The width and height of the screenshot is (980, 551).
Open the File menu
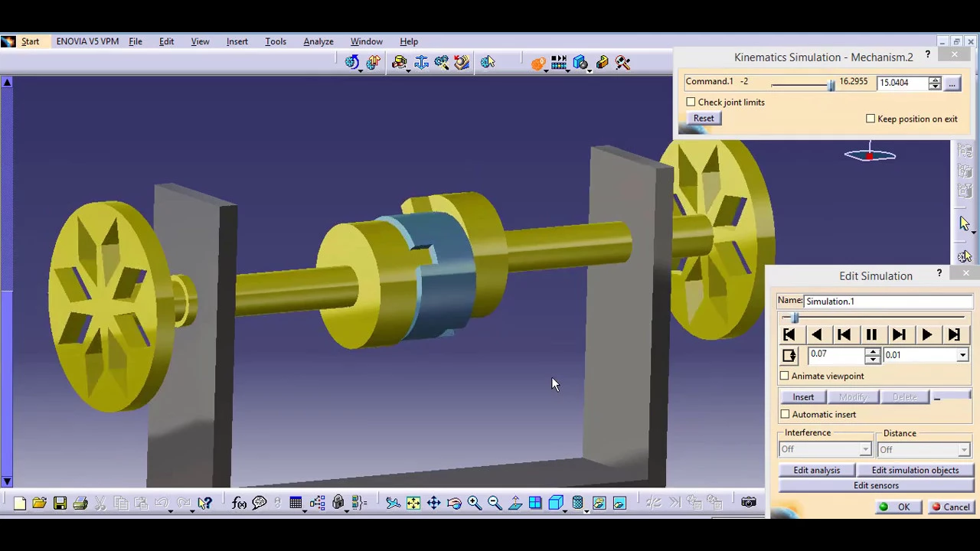pyautogui.click(x=135, y=41)
